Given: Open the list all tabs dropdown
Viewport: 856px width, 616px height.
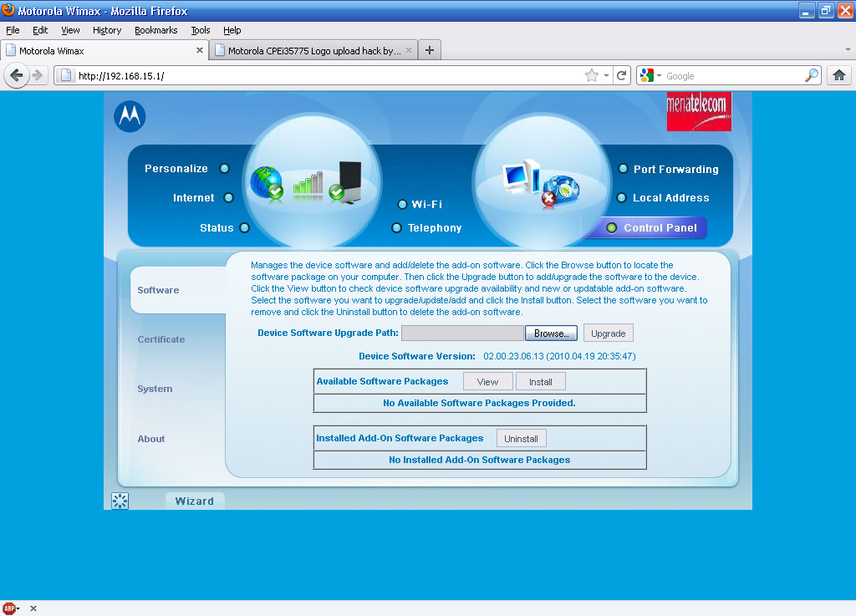Looking at the screenshot, I should [848, 49].
